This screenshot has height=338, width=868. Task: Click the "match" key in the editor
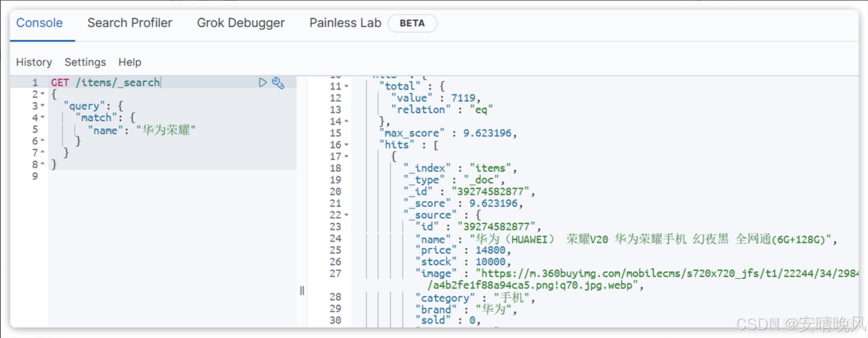pos(97,118)
